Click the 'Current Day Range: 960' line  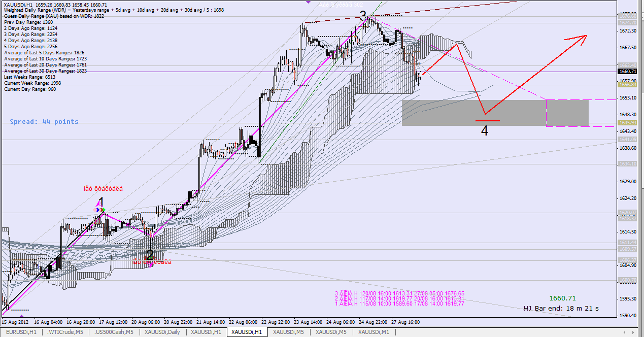tap(30, 89)
